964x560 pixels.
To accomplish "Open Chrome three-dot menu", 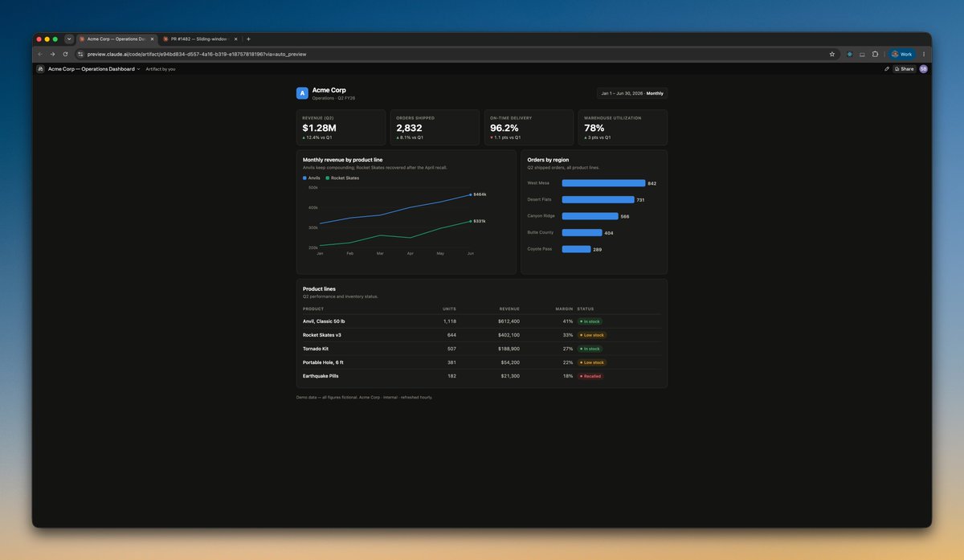I will (924, 54).
